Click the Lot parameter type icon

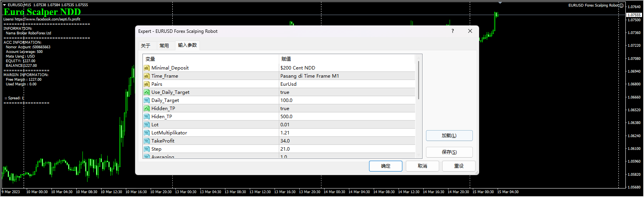tap(147, 125)
